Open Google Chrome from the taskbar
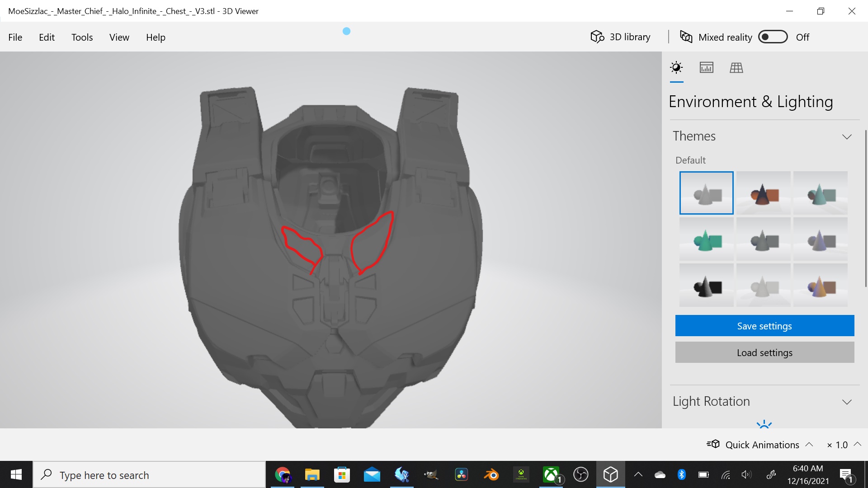This screenshot has width=868, height=488. pos(283,475)
